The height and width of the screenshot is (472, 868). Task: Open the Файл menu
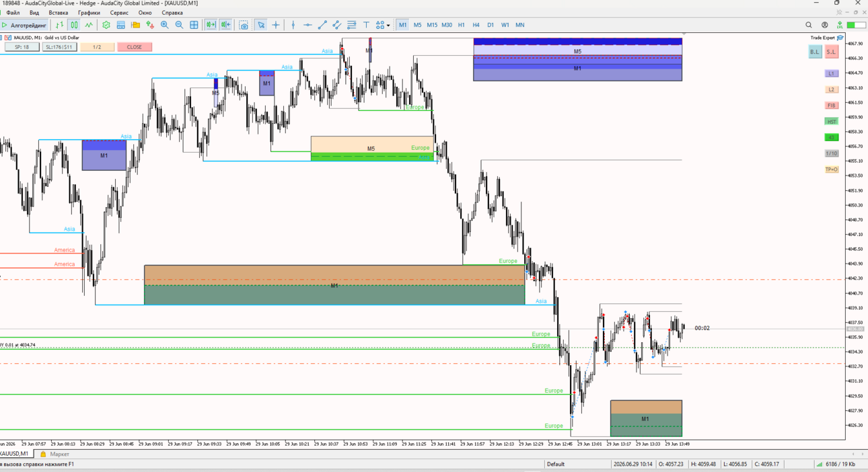click(x=13, y=13)
